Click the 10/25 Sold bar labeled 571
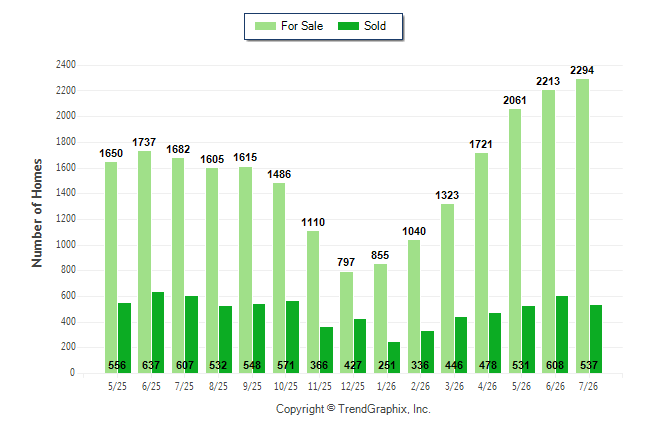646x434 pixels. pos(293,337)
